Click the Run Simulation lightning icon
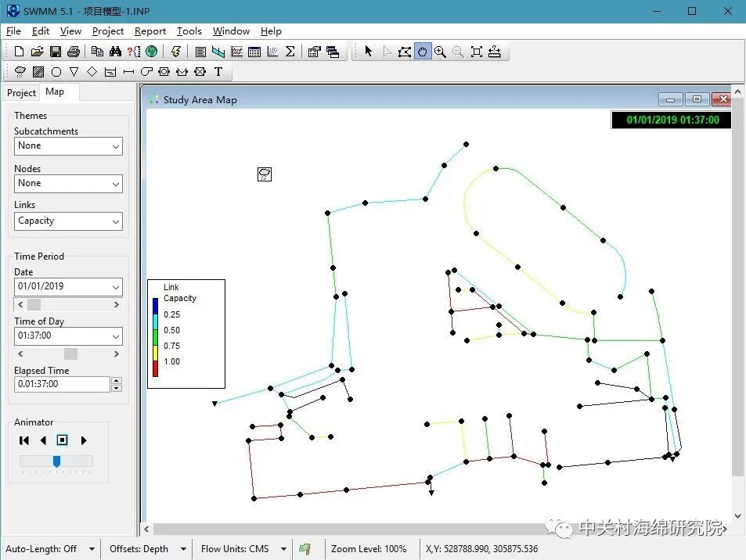746x560 pixels. click(175, 52)
